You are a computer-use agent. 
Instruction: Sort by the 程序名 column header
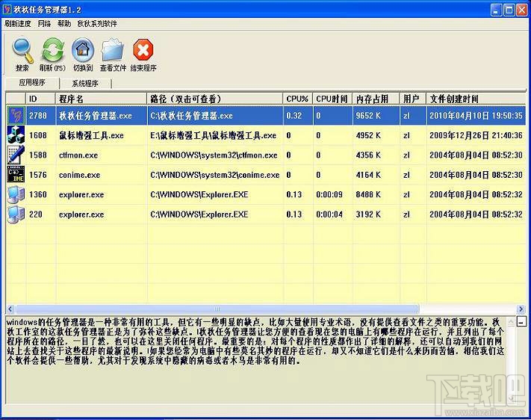[x=102, y=99]
